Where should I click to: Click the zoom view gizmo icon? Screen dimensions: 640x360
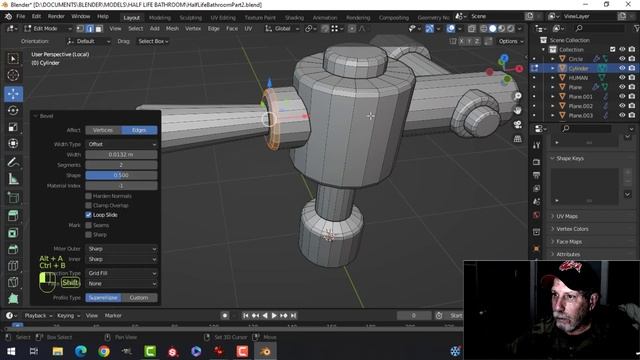518,96
